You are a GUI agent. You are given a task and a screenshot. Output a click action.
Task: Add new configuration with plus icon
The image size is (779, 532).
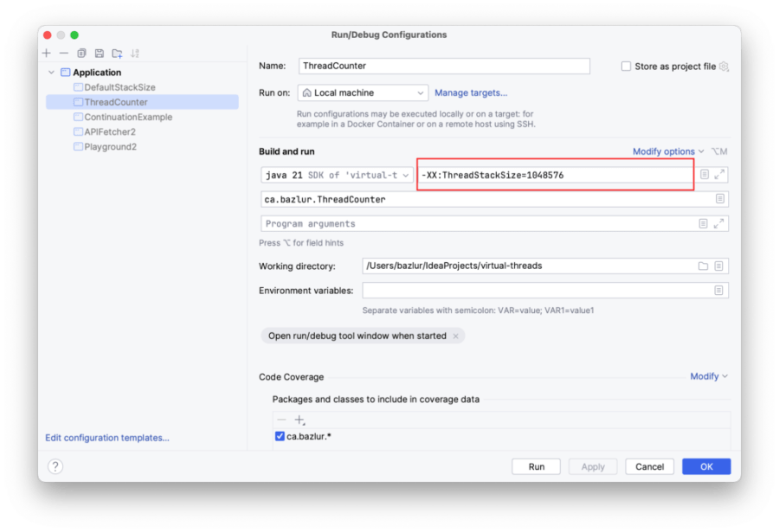pyautogui.click(x=47, y=53)
